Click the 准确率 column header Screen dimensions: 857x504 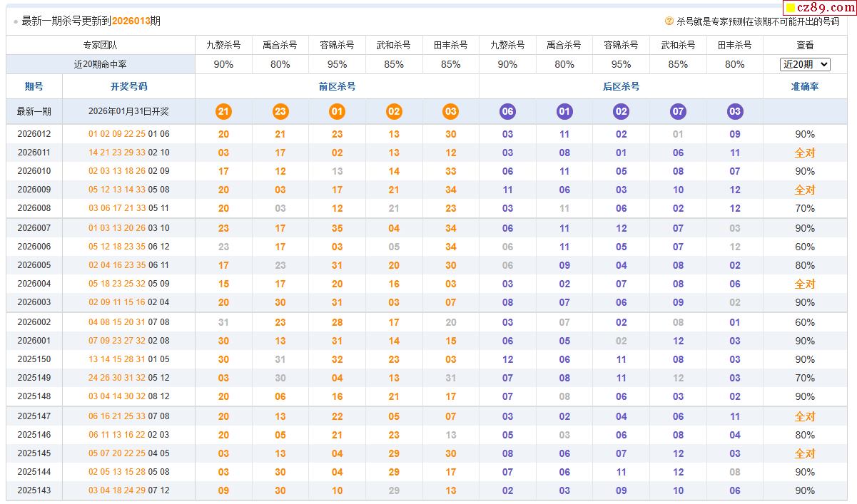tap(805, 86)
